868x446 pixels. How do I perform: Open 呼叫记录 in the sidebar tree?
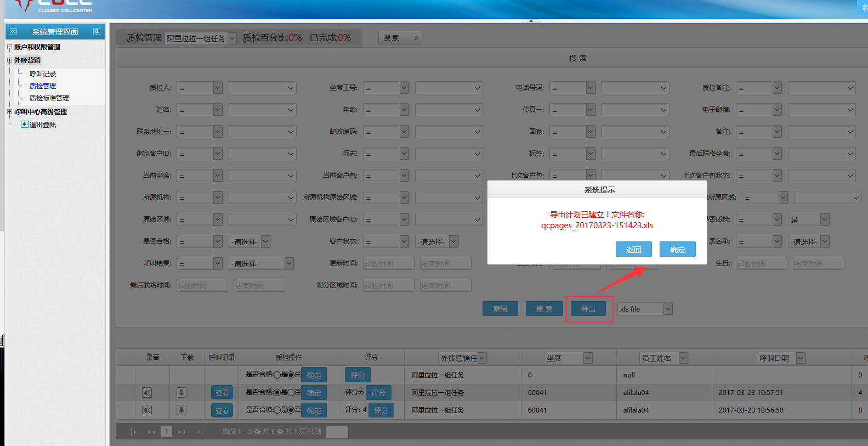click(43, 74)
